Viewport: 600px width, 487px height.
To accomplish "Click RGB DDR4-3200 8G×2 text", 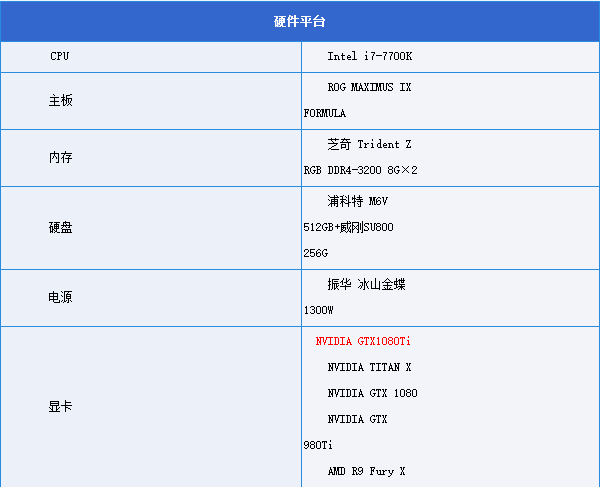I will pos(360,170).
